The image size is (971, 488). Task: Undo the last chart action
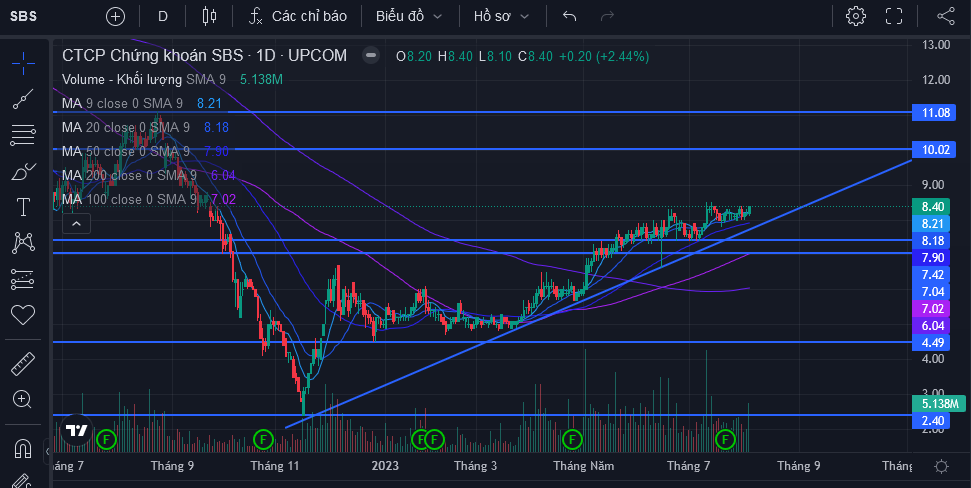[570, 16]
